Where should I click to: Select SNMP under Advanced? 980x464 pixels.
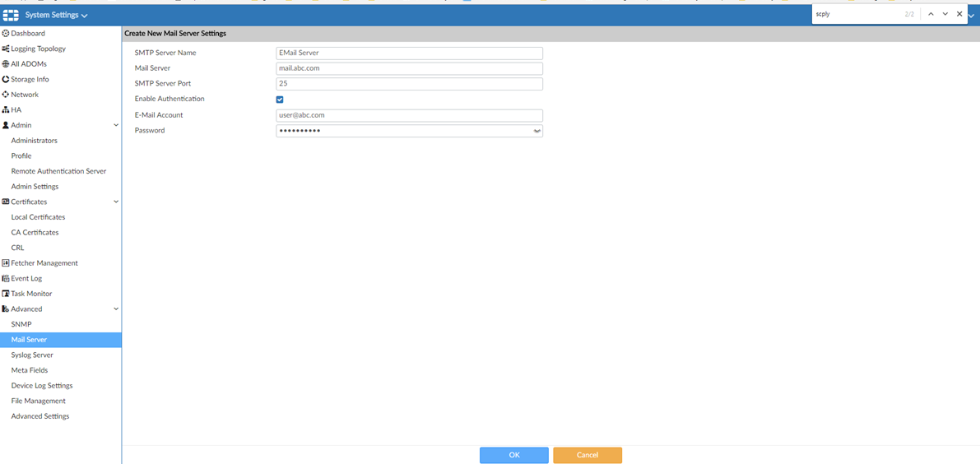tap(21, 324)
